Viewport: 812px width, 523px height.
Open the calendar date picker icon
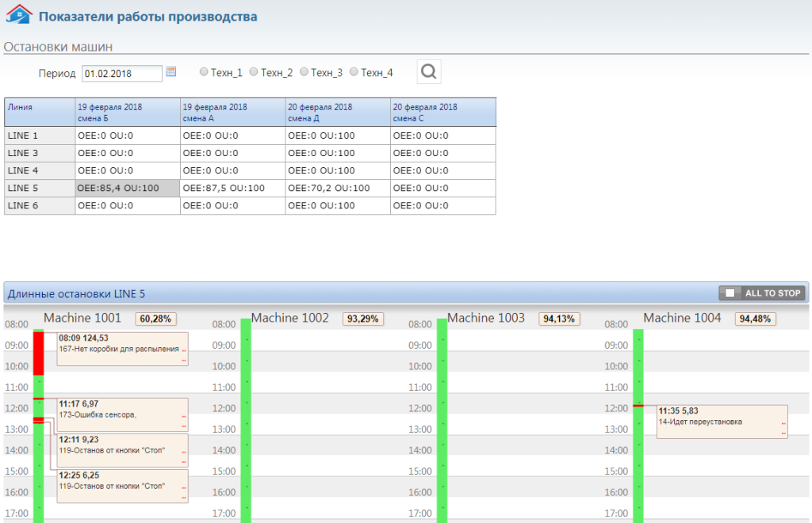[x=170, y=72]
